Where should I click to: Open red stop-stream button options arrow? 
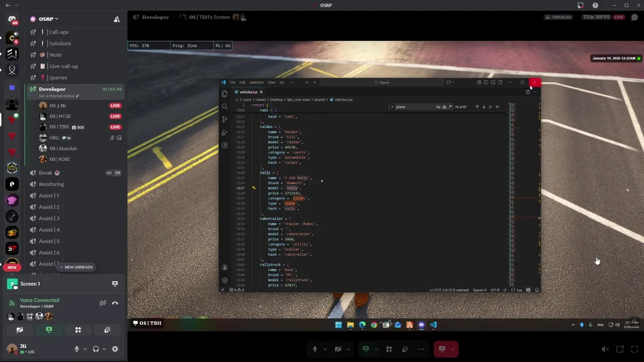coord(453,349)
